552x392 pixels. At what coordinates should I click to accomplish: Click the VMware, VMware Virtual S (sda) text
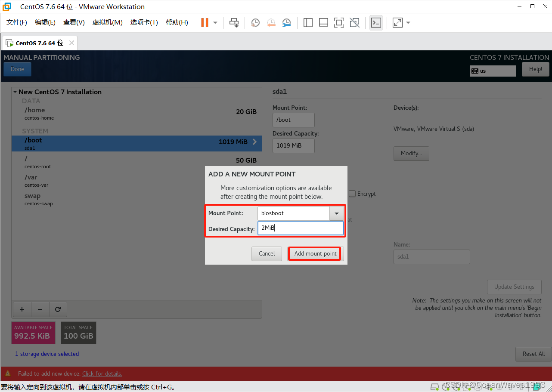coord(434,129)
